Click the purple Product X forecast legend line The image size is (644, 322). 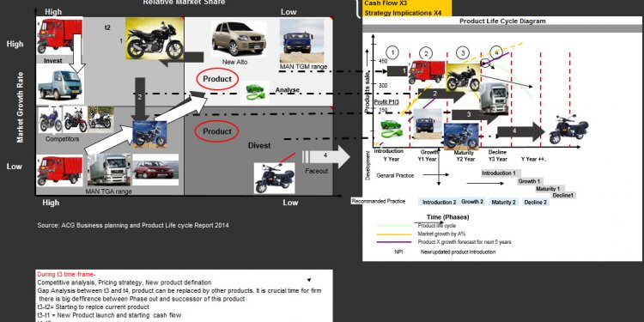point(394,242)
